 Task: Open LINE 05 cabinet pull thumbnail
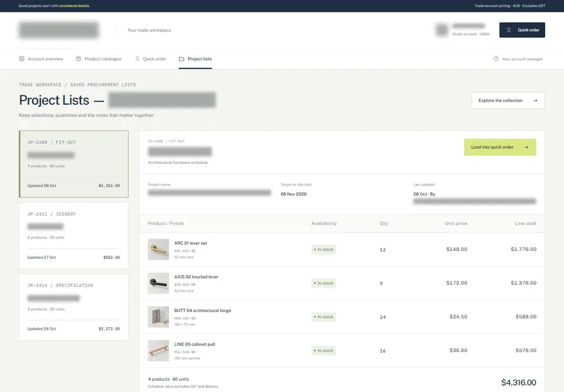[158, 351]
